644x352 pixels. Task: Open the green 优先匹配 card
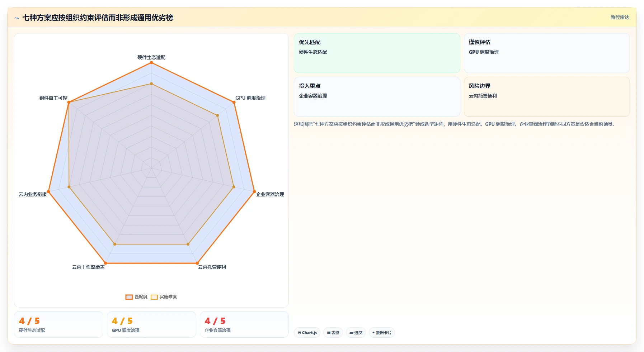[377, 53]
